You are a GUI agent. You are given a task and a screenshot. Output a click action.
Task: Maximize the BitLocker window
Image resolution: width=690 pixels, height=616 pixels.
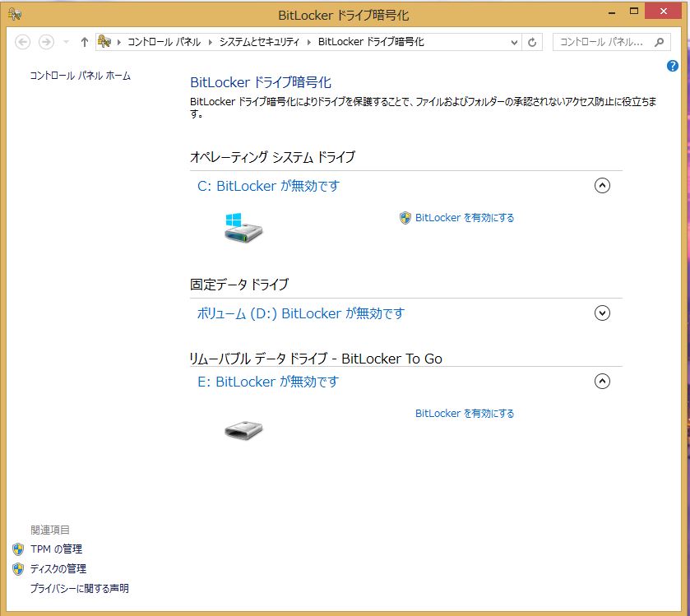[x=634, y=12]
